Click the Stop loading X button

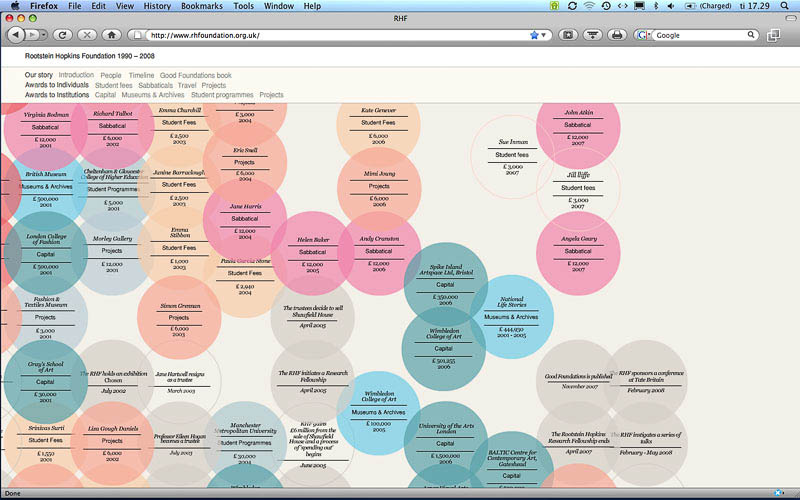click(x=87, y=35)
